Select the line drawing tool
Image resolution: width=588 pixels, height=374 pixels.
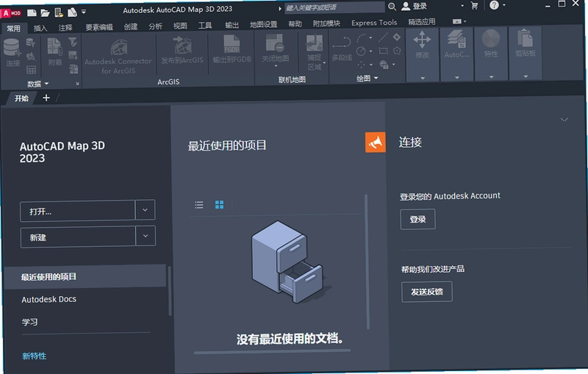383,37
